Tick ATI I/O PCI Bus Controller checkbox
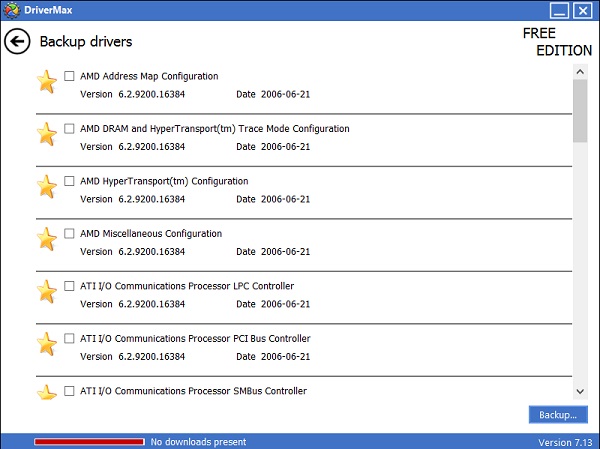Viewport: 600px width, 449px height. tap(69, 338)
